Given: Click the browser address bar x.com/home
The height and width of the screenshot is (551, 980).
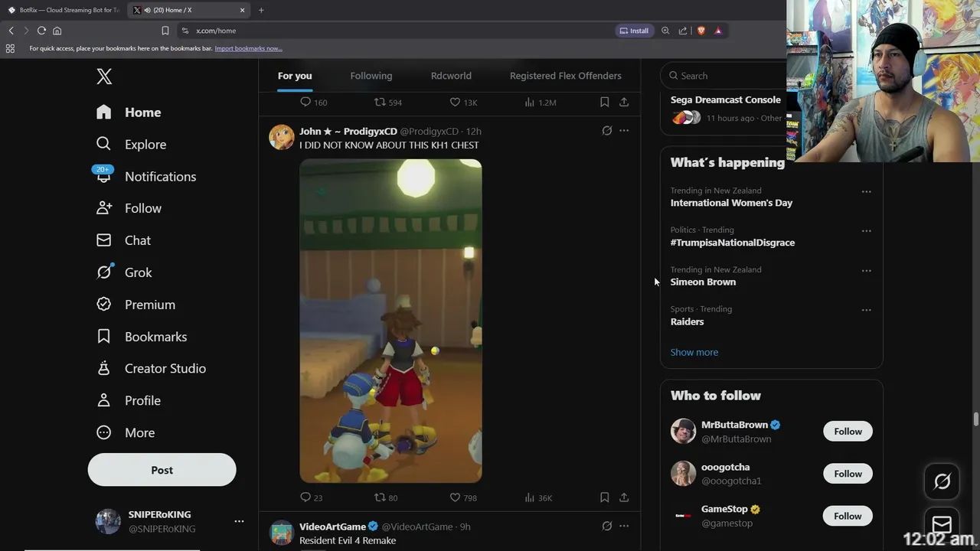Looking at the screenshot, I should tap(394, 31).
